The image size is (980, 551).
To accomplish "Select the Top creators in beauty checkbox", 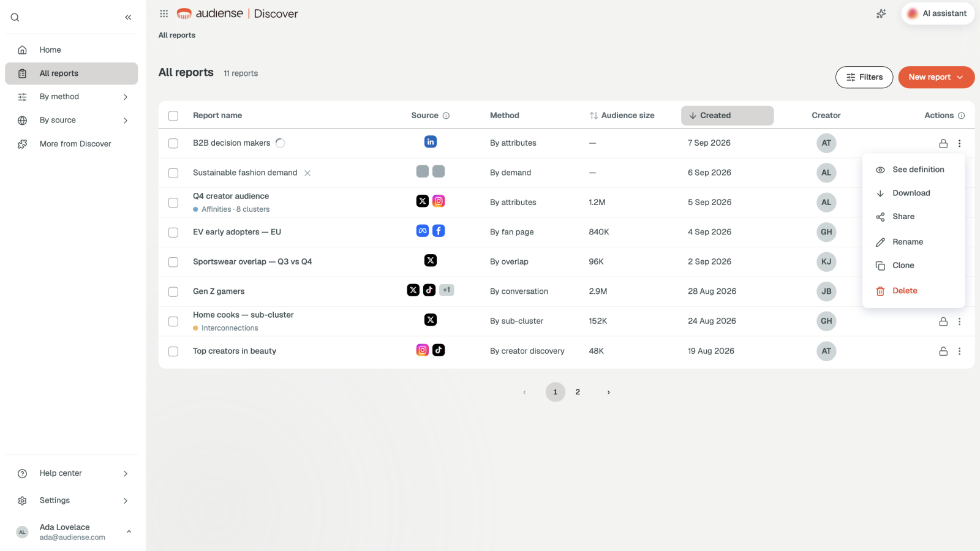I will (173, 351).
